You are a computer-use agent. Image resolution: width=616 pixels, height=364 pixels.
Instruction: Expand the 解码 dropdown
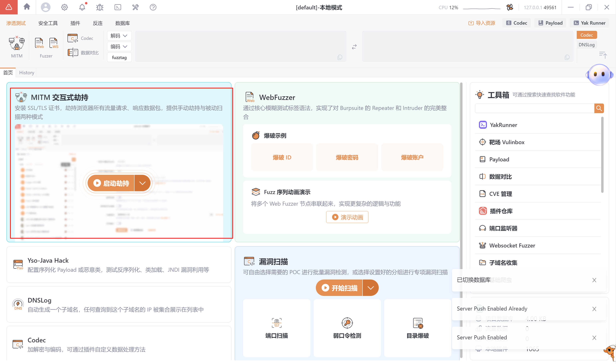click(119, 36)
